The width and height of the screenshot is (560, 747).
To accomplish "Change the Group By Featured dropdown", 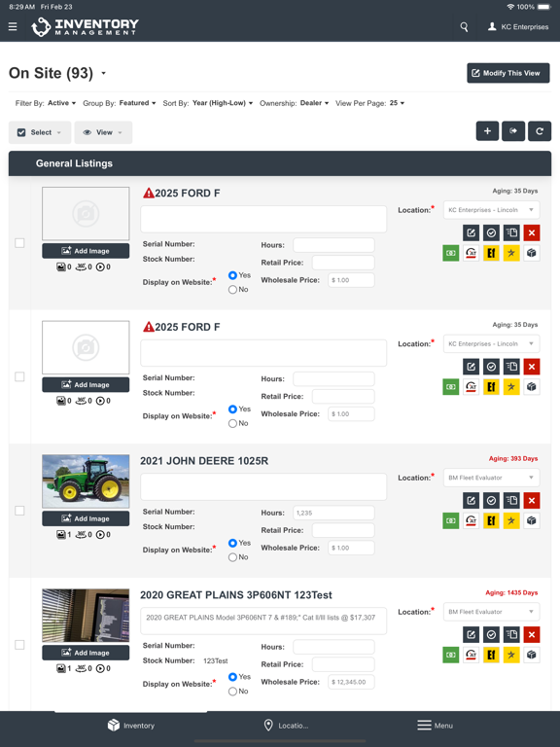I will [x=137, y=103].
